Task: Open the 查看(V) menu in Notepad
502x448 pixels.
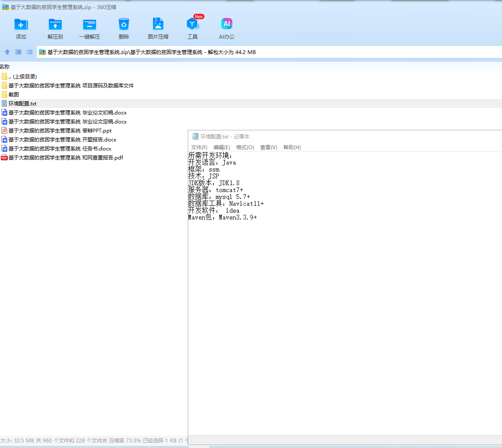Action: pyautogui.click(x=269, y=147)
